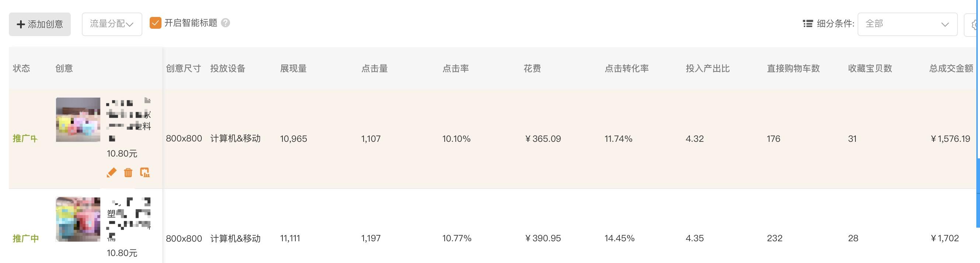
Task: Click the trash icon to delete the first creative
Action: [x=128, y=172]
